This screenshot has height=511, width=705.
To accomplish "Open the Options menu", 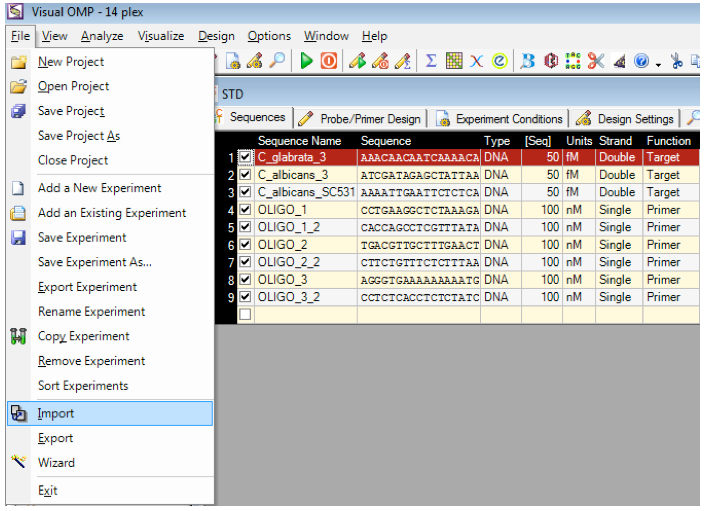I will coord(269,36).
